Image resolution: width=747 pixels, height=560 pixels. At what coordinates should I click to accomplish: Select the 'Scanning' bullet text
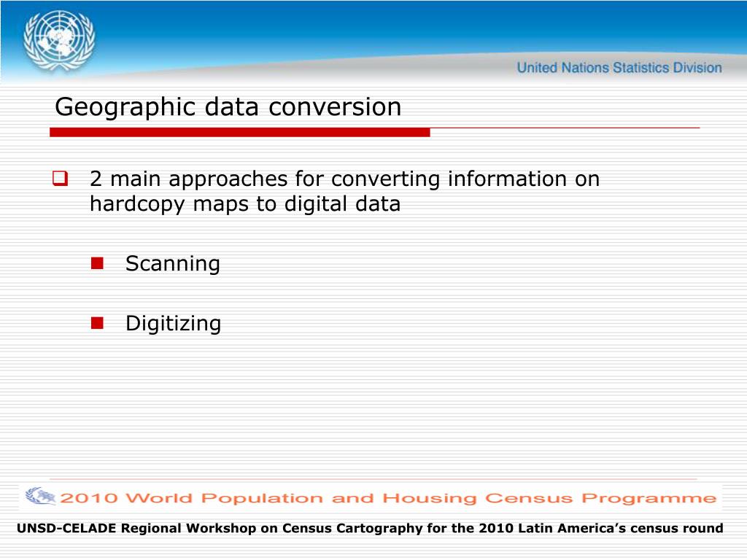(x=172, y=264)
